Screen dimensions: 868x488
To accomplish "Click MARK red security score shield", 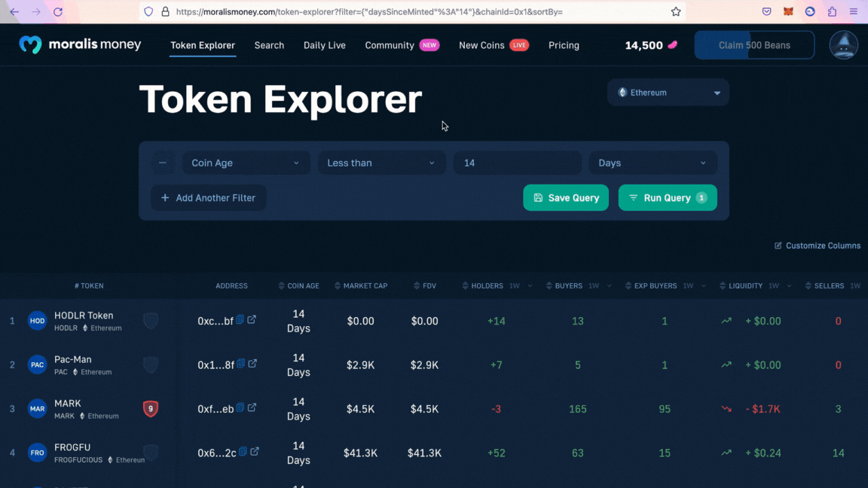I will point(151,408).
